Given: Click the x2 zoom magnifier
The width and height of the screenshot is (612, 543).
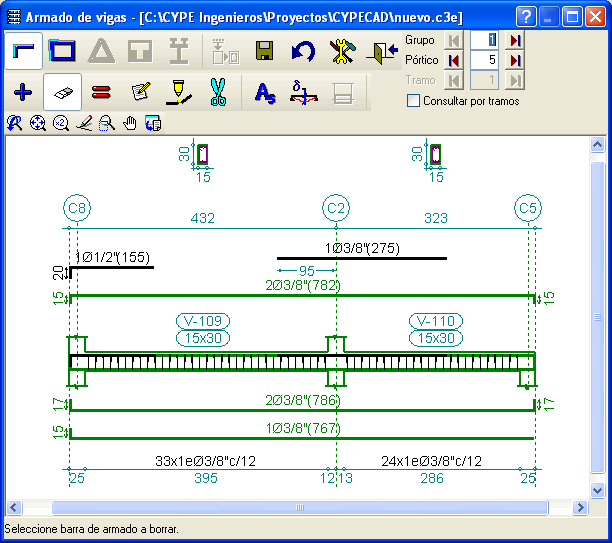Looking at the screenshot, I should pos(60,123).
